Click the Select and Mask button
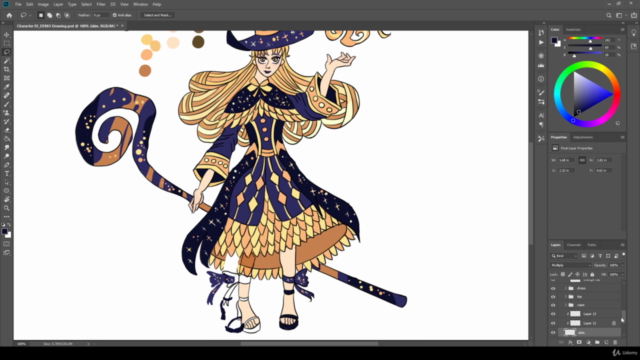The image size is (640, 360). coord(158,15)
